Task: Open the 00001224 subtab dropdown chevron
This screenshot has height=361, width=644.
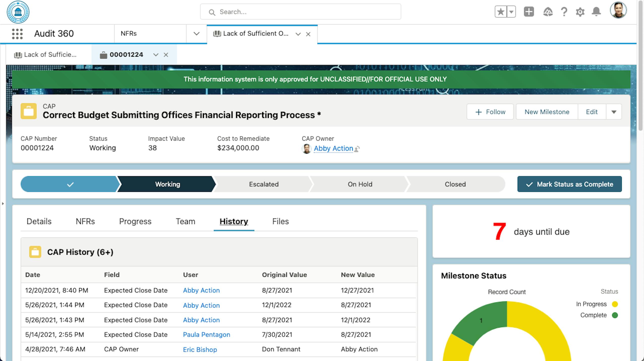Action: (156, 55)
